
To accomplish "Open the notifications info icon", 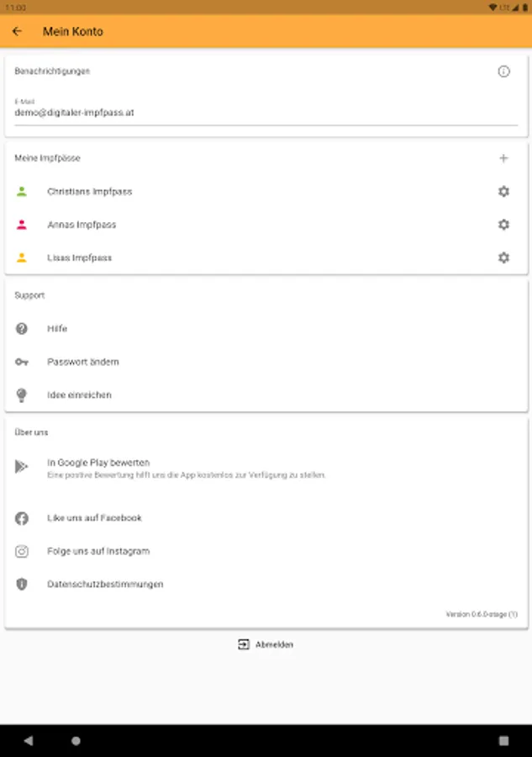I will point(503,71).
